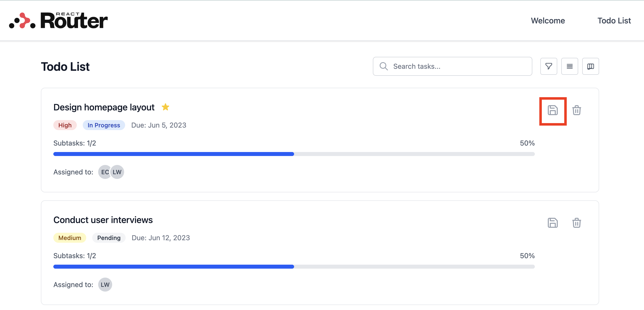Delete the Design homepage layout task
This screenshot has height=310, width=644.
click(576, 110)
